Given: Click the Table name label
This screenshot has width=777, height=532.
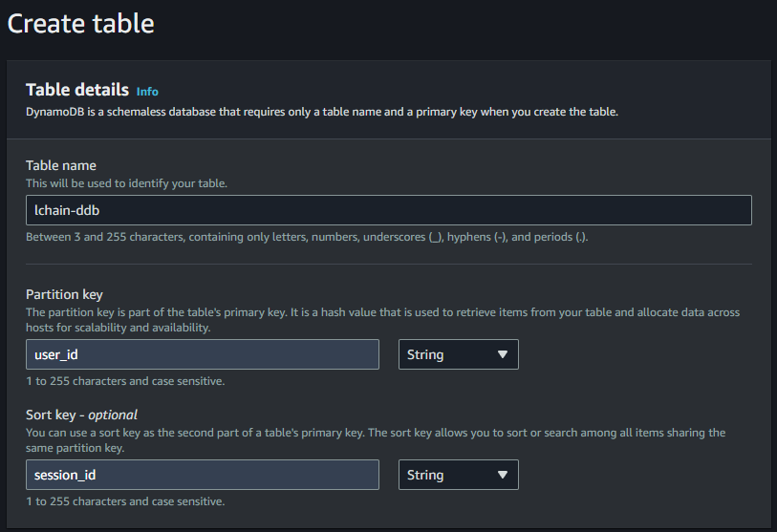Looking at the screenshot, I should [61, 165].
